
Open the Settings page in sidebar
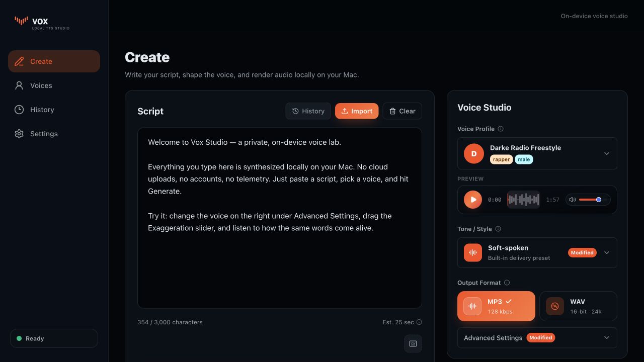pyautogui.click(x=54, y=134)
